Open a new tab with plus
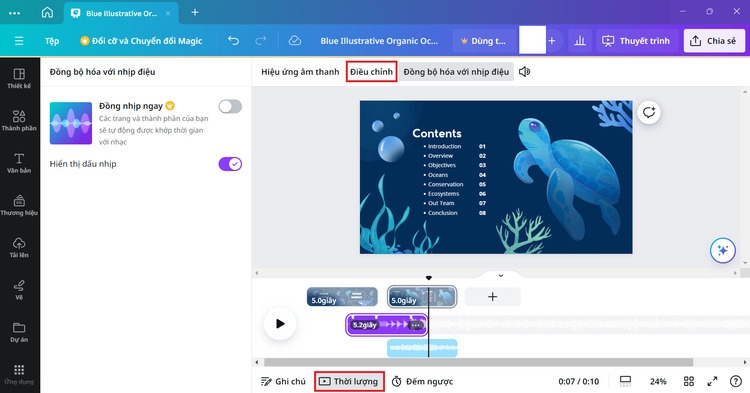The image size is (750, 393). [195, 12]
